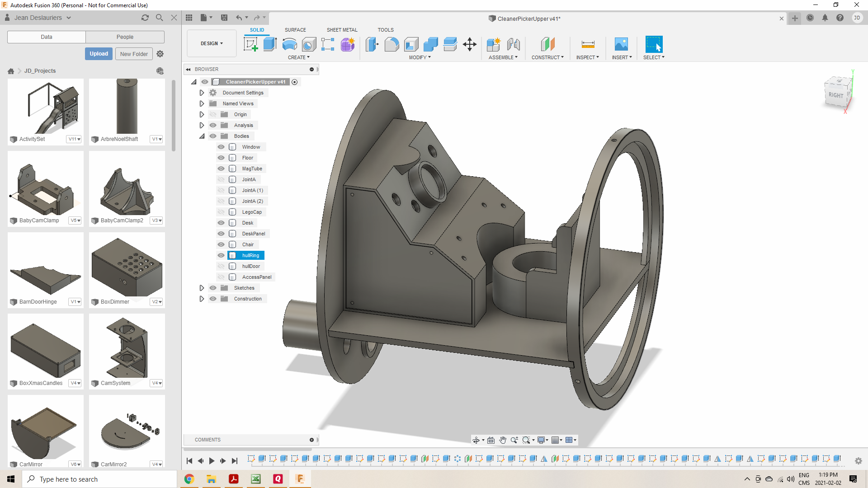Expand the Named Views node

point(202,103)
